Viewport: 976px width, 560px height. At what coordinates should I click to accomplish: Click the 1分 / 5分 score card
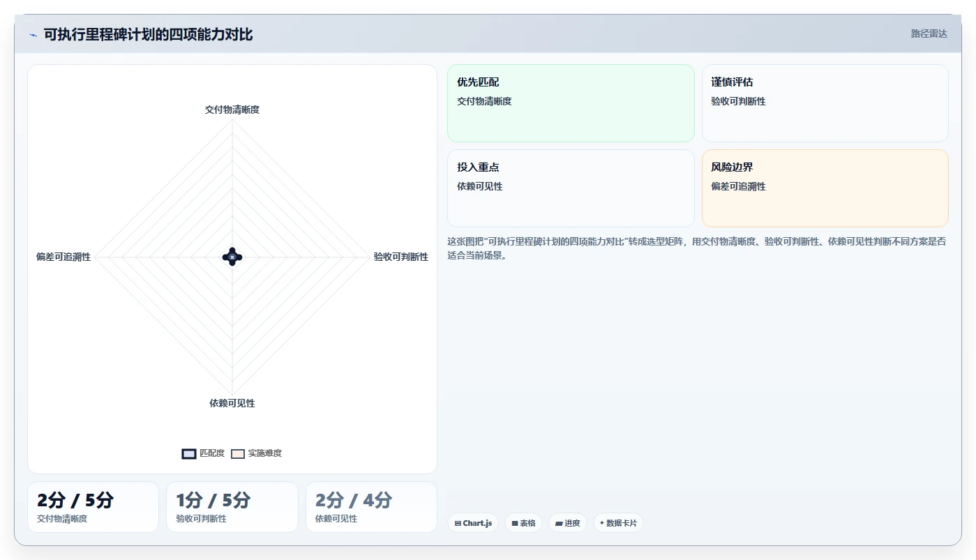(x=232, y=507)
